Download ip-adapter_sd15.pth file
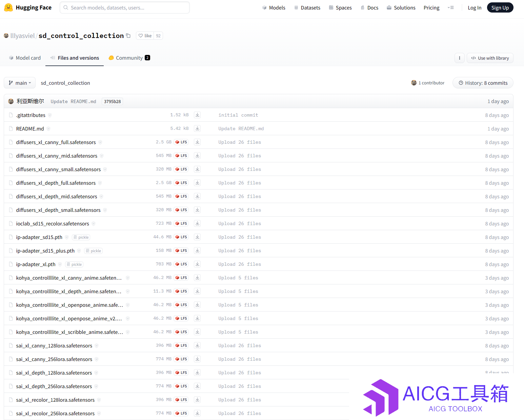The width and height of the screenshot is (524, 420). coord(197,237)
